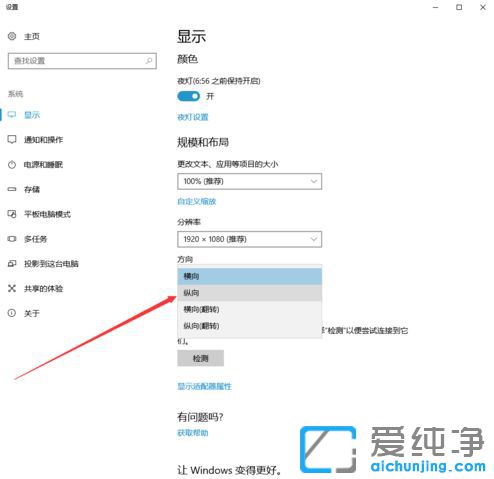Open the 1920 × 1080 resolution dropdown
494x479 pixels.
coord(249,239)
